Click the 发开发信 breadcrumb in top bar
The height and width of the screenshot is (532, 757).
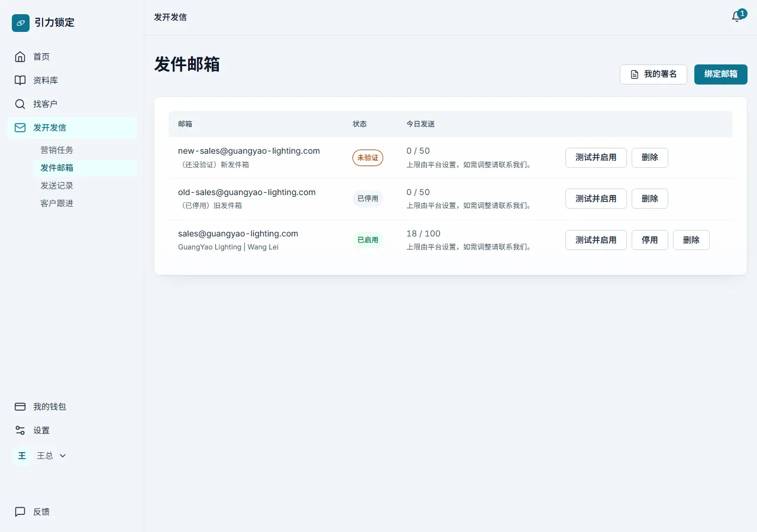click(170, 17)
